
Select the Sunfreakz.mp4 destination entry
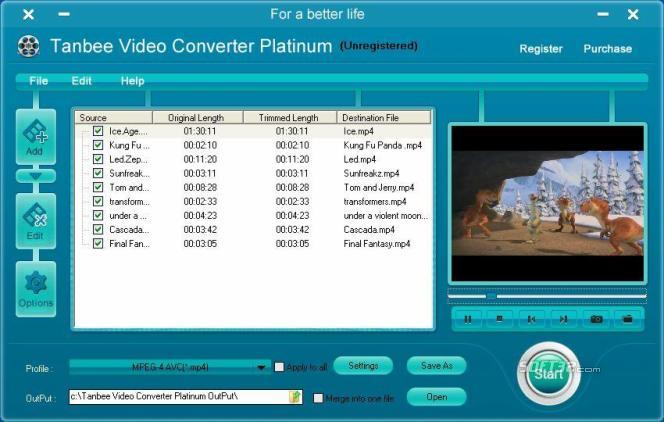(x=371, y=174)
